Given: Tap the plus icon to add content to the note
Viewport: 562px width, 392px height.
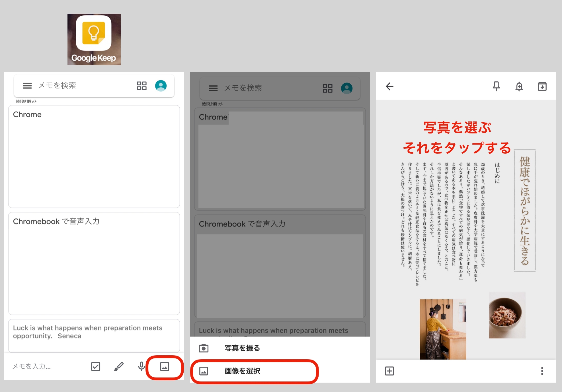Looking at the screenshot, I should (389, 371).
